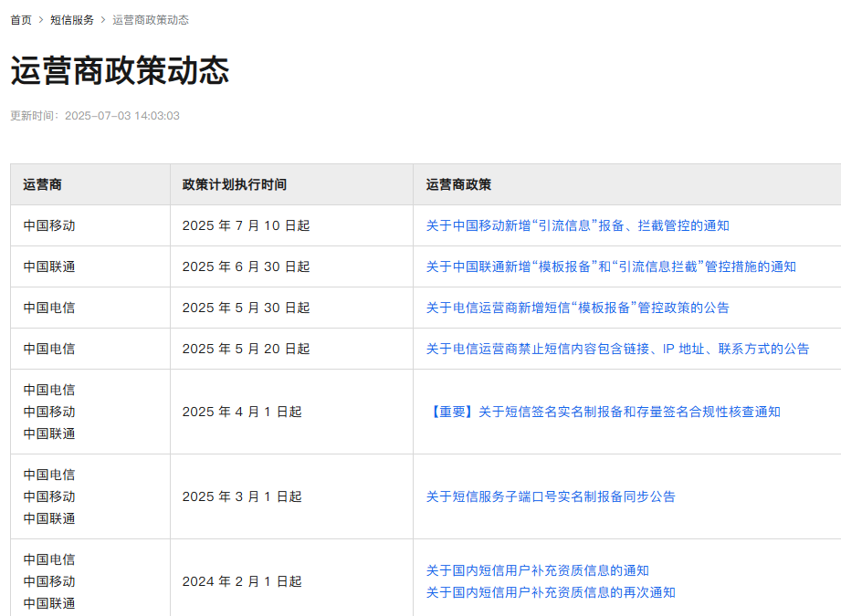Open 关于国内短信用户补充资质信息的再次通知 link

[551, 592]
